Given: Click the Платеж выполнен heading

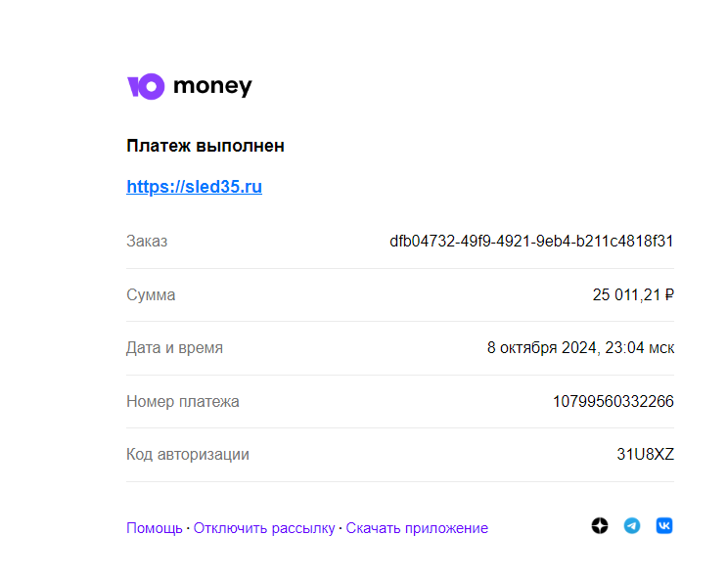Looking at the screenshot, I should click(x=205, y=146).
